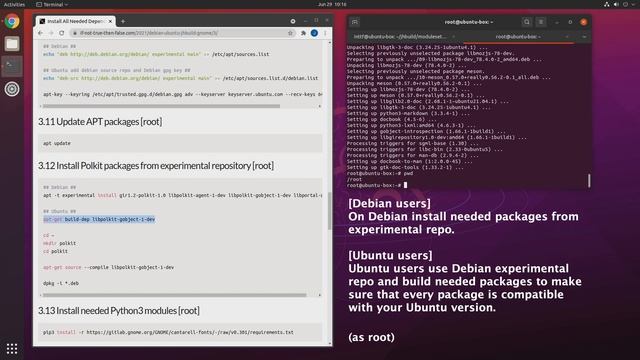Image resolution: width=640 pixels, height=360 pixels.
Task: Open Google Chrome from the dock
Action: click(x=12, y=21)
